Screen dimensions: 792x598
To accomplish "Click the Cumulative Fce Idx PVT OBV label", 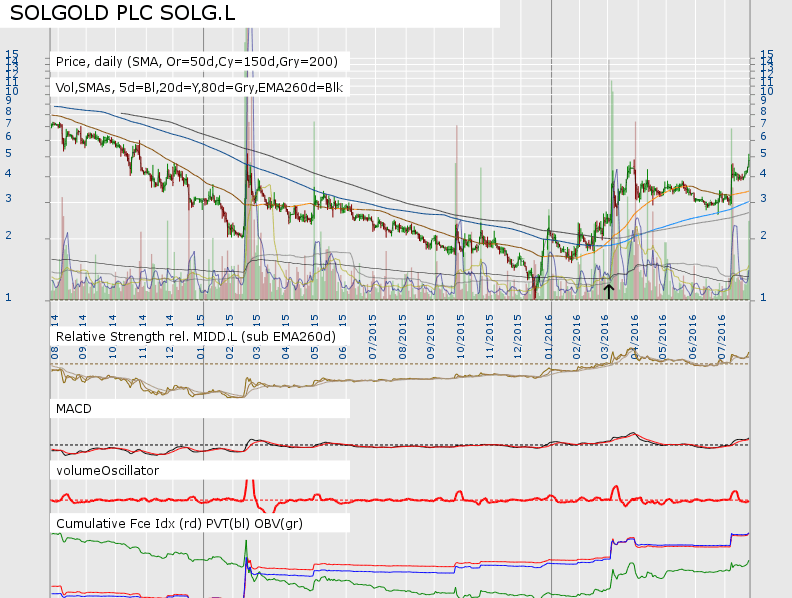I will pyautogui.click(x=179, y=524).
